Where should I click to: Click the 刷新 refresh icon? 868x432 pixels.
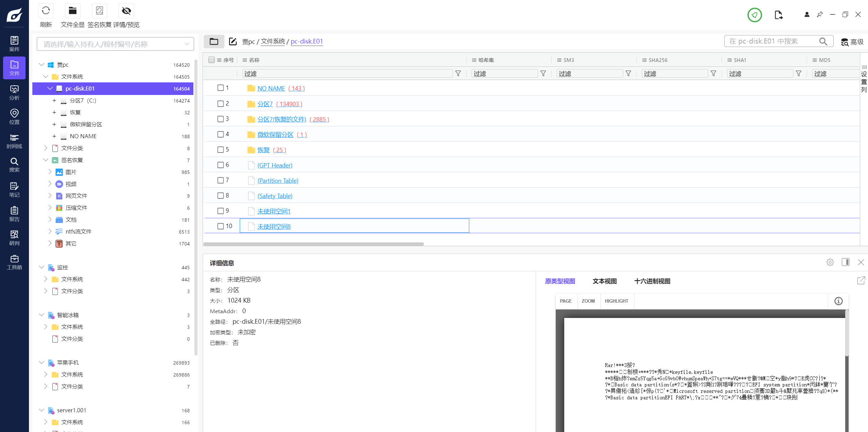click(46, 11)
